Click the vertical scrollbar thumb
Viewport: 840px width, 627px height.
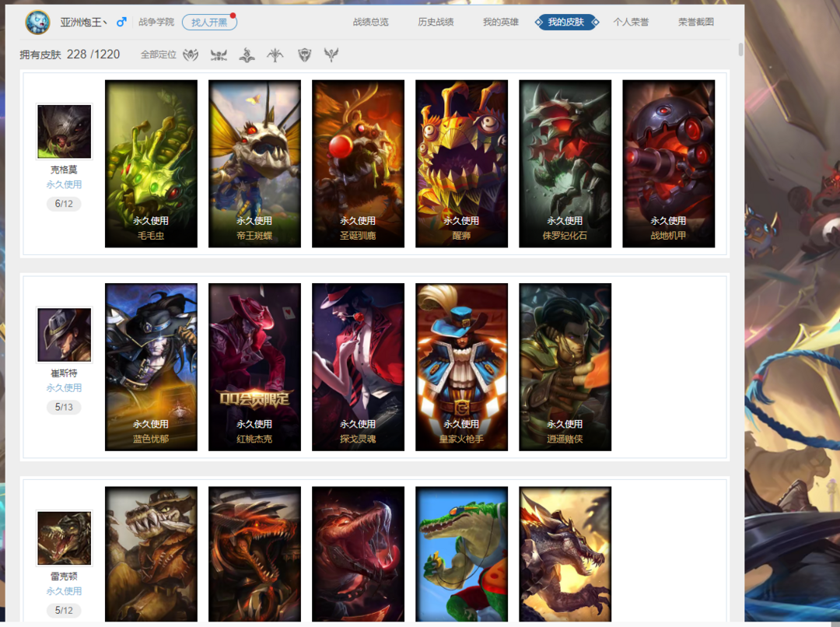point(741,49)
